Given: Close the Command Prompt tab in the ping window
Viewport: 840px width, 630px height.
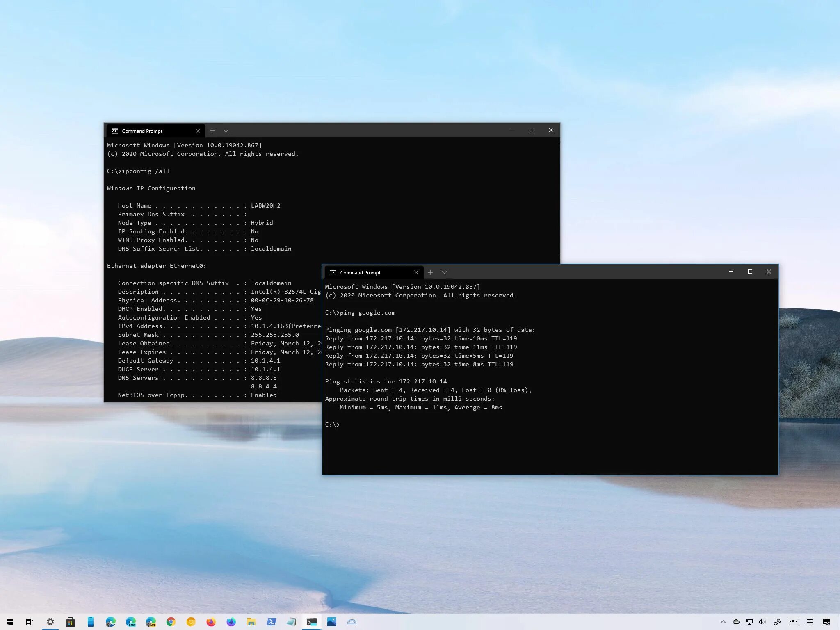Looking at the screenshot, I should (416, 272).
